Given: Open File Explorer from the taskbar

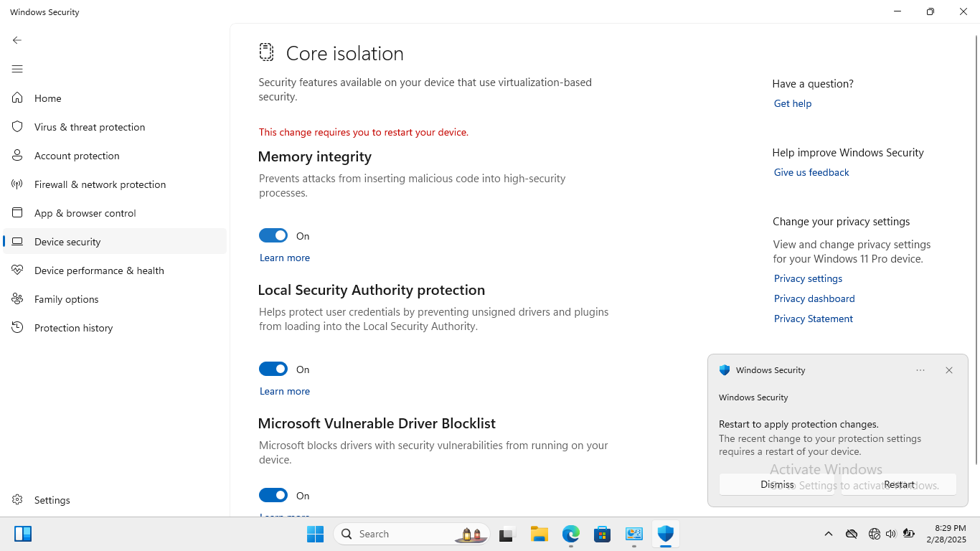Looking at the screenshot, I should (540, 534).
